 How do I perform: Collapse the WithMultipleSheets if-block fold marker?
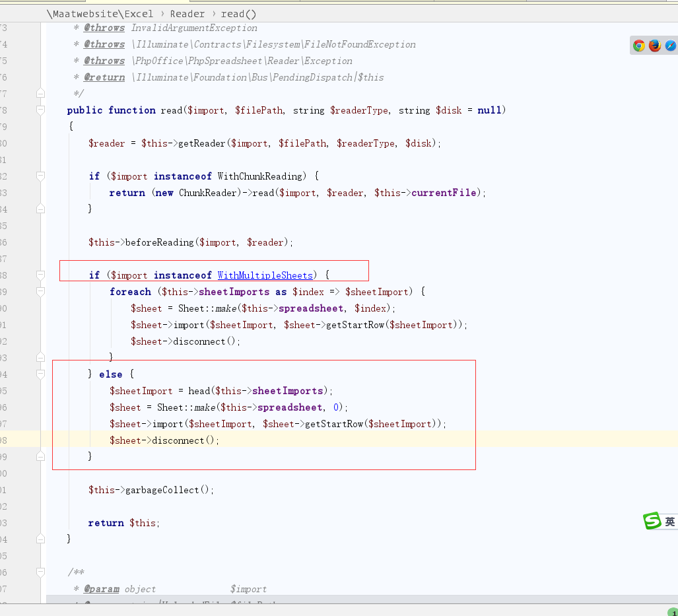click(41, 275)
